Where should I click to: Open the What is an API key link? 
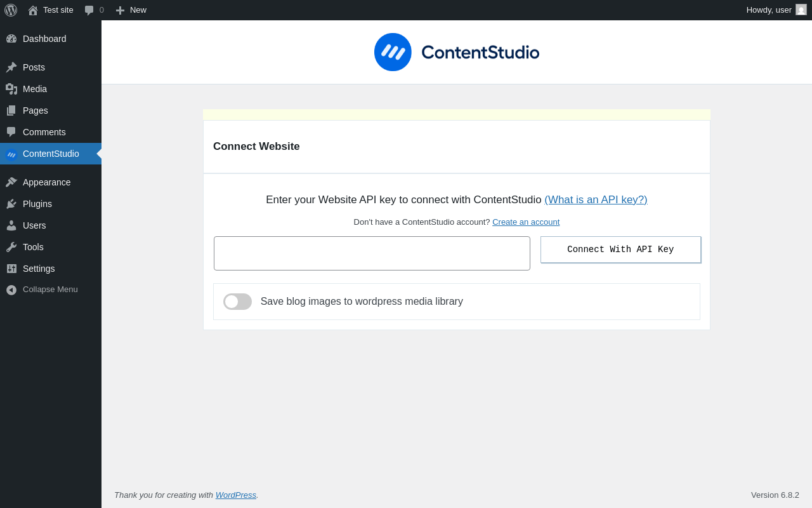coord(596,200)
